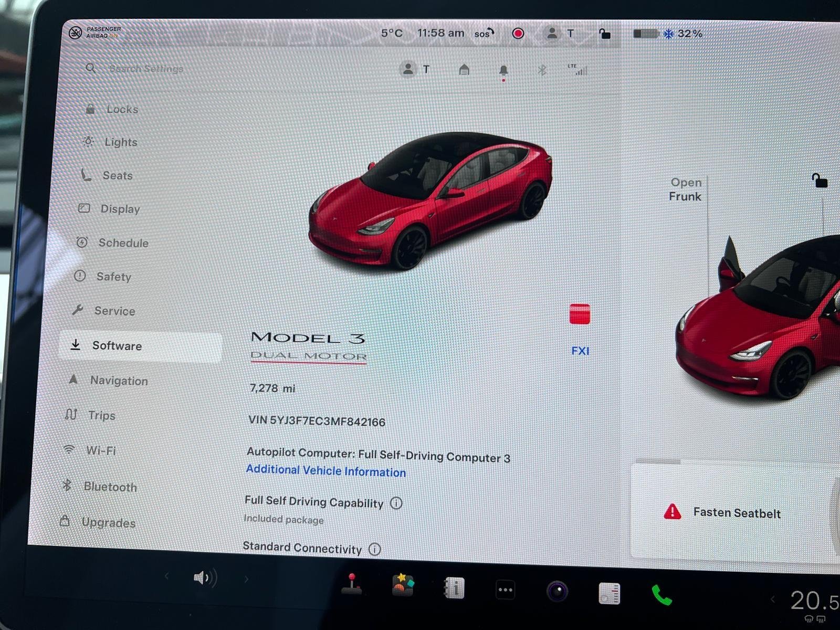Open the Display settings menu
Viewport: 840px width, 630px height.
coord(109,208)
